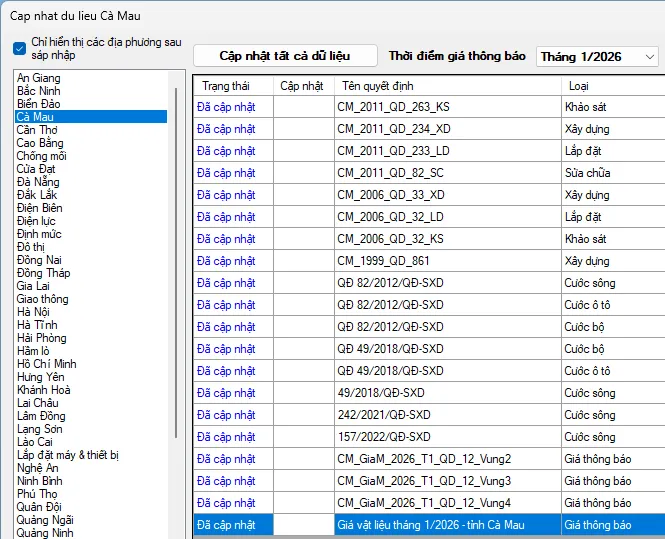Click the 'Loại' column header
The height and width of the screenshot is (539, 665).
point(578,86)
